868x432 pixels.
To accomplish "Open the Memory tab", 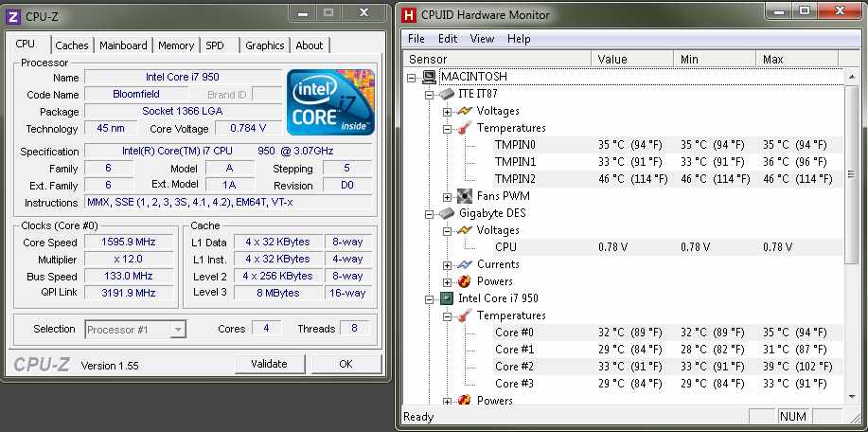I will tap(176, 45).
